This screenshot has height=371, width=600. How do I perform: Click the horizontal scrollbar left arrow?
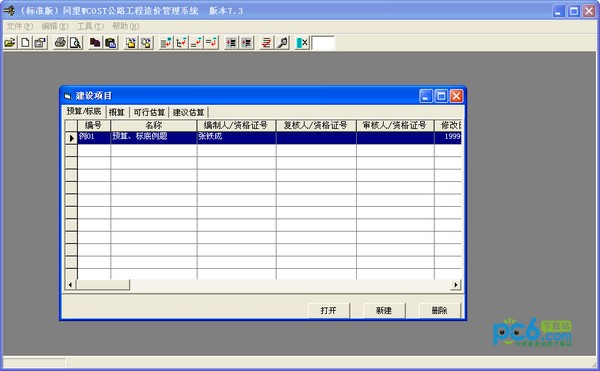click(70, 285)
